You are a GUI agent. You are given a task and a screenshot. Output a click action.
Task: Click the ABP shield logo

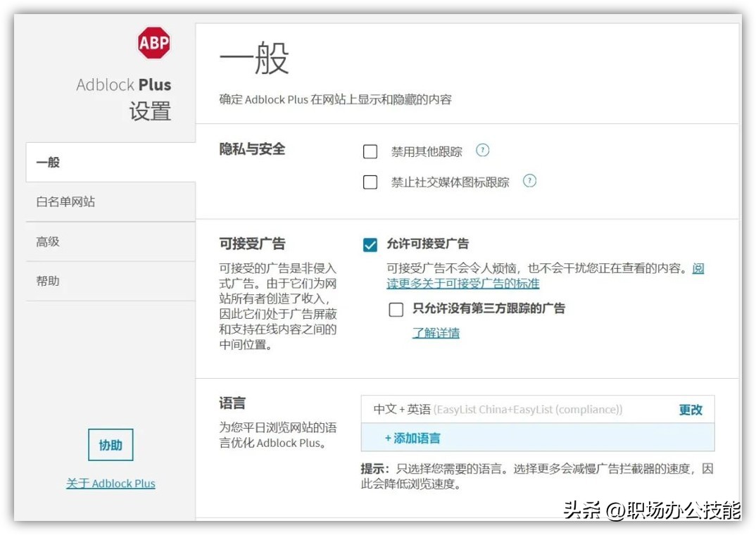point(153,42)
